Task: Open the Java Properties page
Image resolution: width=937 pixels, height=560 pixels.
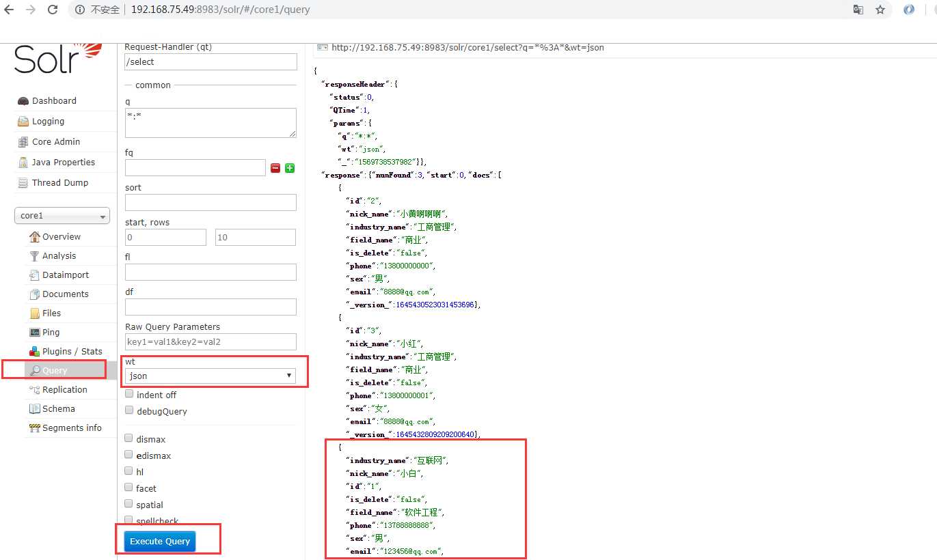Action: [64, 163]
